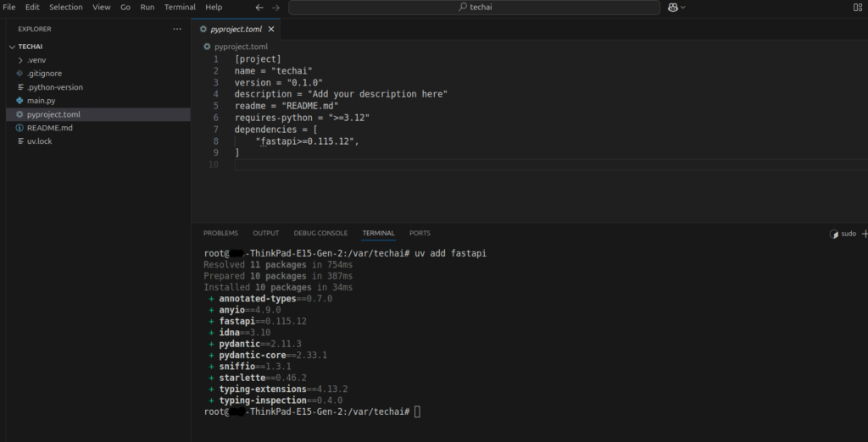868x442 pixels.
Task: Switch to the DEBUG CONSOLE tab
Action: click(320, 234)
